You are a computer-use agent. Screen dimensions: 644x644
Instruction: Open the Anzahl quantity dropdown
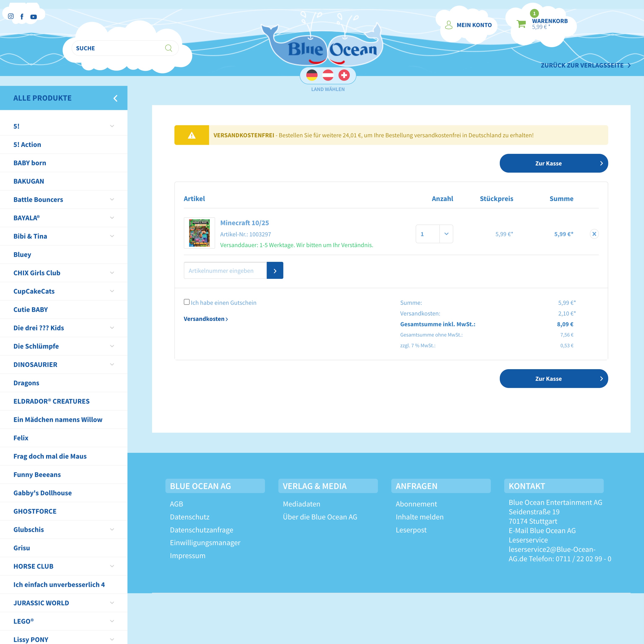446,234
